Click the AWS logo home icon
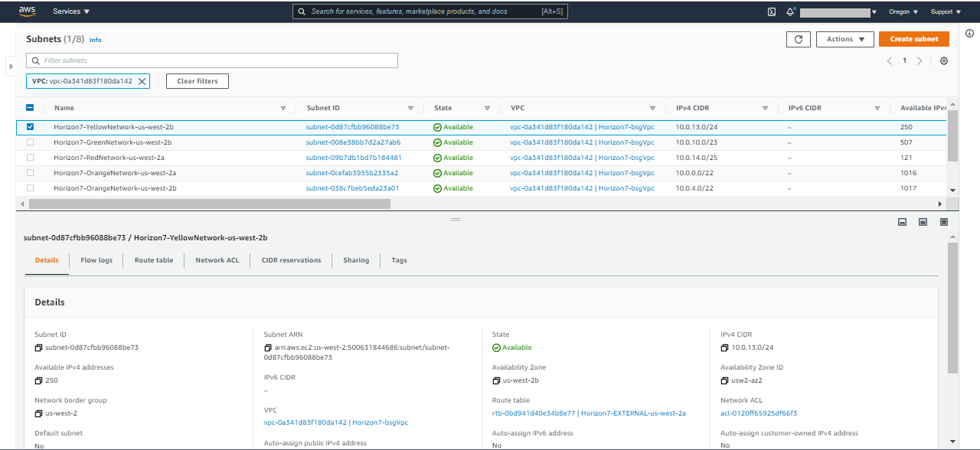980x450 pixels. [27, 11]
